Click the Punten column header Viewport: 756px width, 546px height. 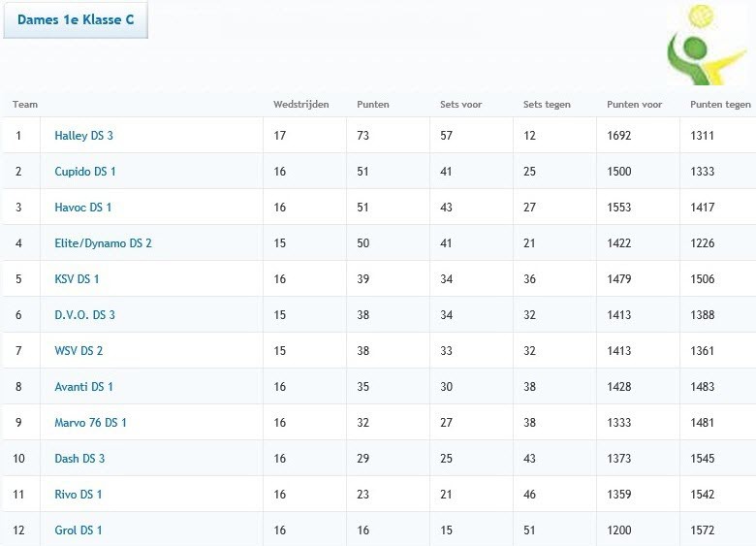click(x=373, y=104)
